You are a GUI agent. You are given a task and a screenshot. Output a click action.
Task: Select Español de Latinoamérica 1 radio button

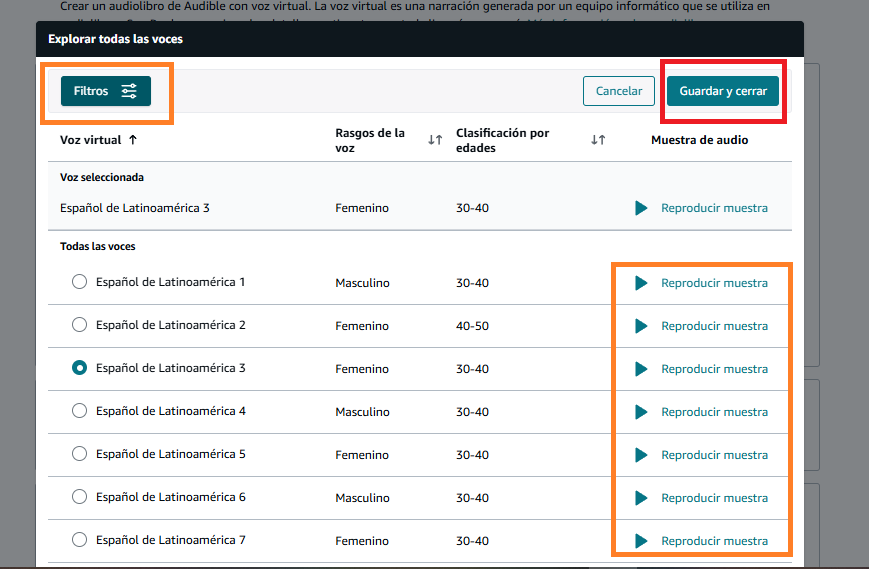tap(79, 281)
